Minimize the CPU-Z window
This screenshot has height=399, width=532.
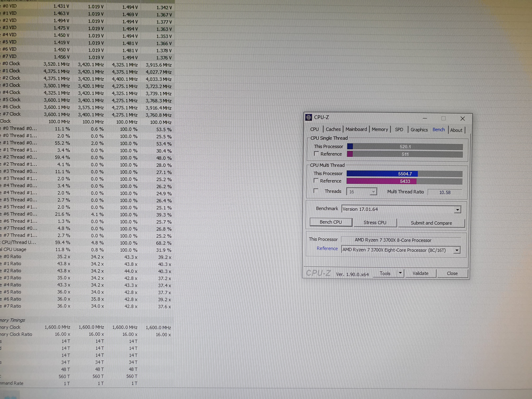[x=425, y=118]
